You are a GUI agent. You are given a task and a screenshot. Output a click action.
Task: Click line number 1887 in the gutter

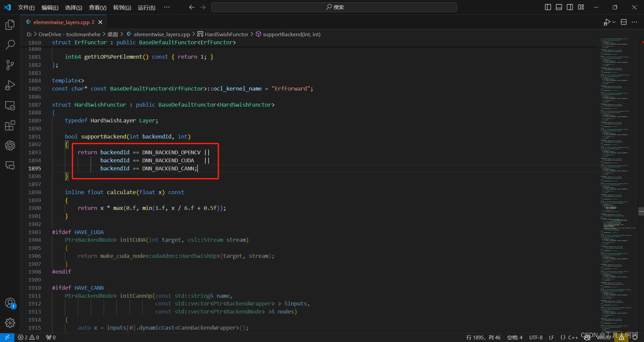pos(35,105)
